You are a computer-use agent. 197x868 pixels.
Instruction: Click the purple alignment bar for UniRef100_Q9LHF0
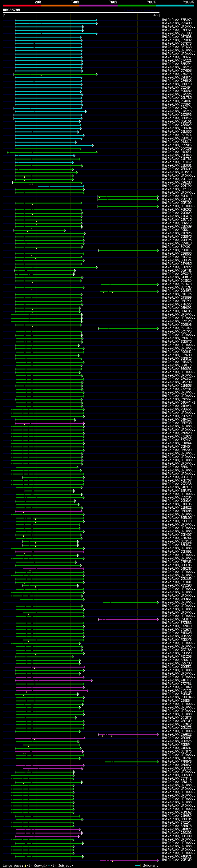(x=128, y=619)
